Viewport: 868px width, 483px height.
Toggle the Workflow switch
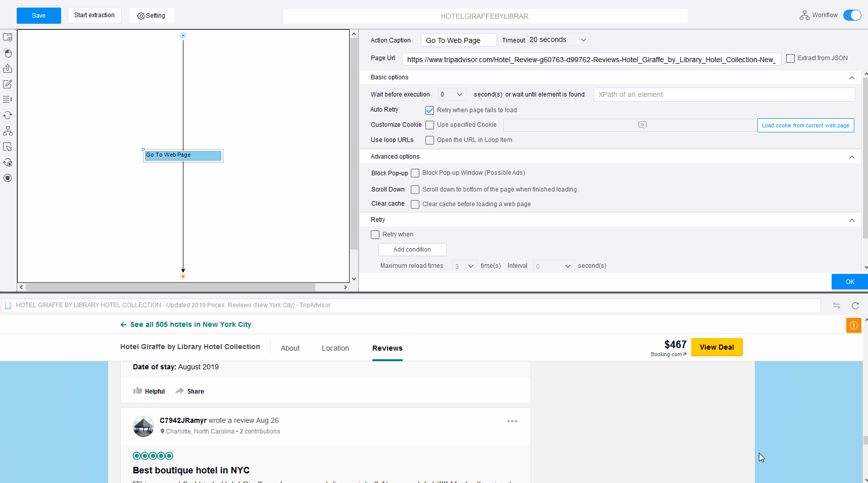point(852,15)
